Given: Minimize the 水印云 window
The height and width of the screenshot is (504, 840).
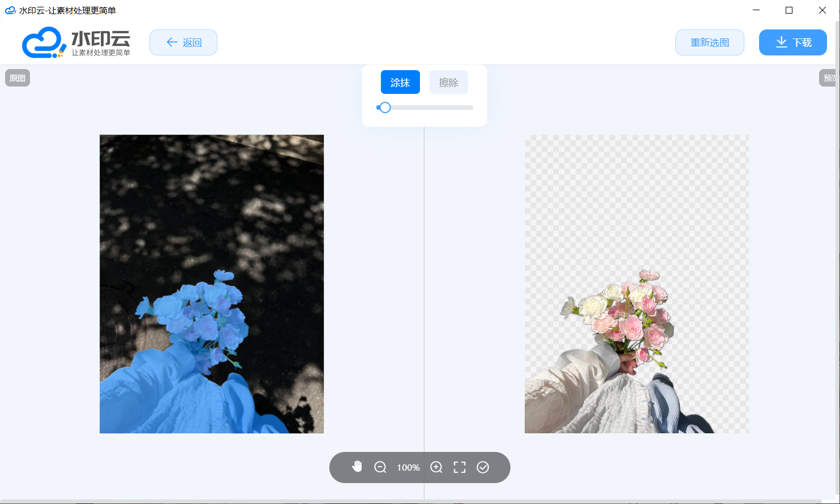Looking at the screenshot, I should [x=756, y=10].
